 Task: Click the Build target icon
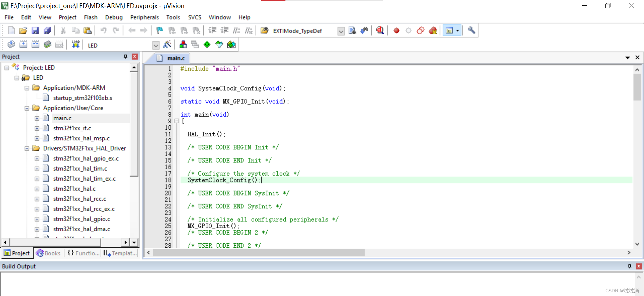tap(23, 44)
